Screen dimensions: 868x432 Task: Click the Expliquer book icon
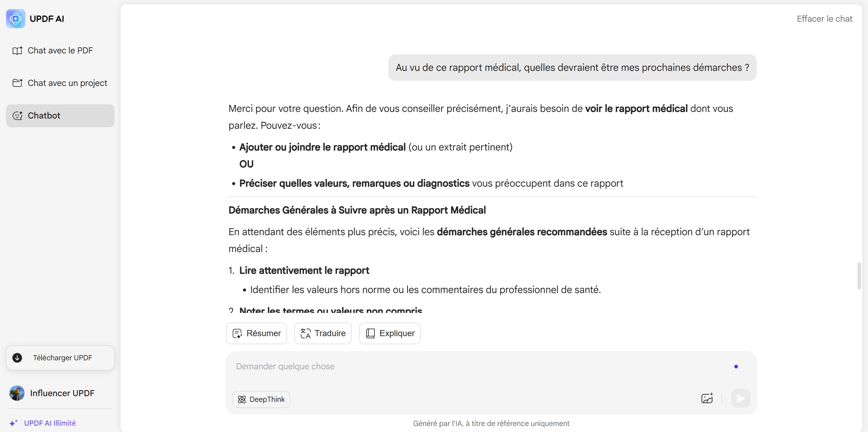[x=370, y=333]
